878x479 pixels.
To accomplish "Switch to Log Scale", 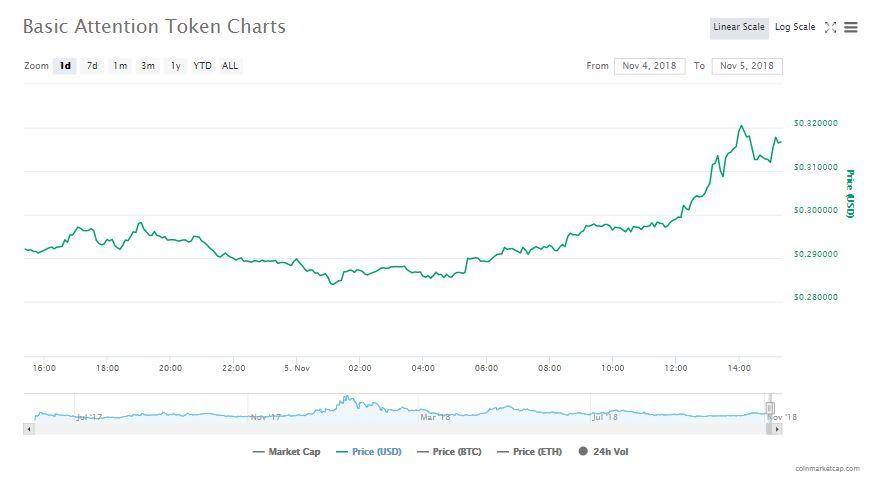I will (x=795, y=27).
